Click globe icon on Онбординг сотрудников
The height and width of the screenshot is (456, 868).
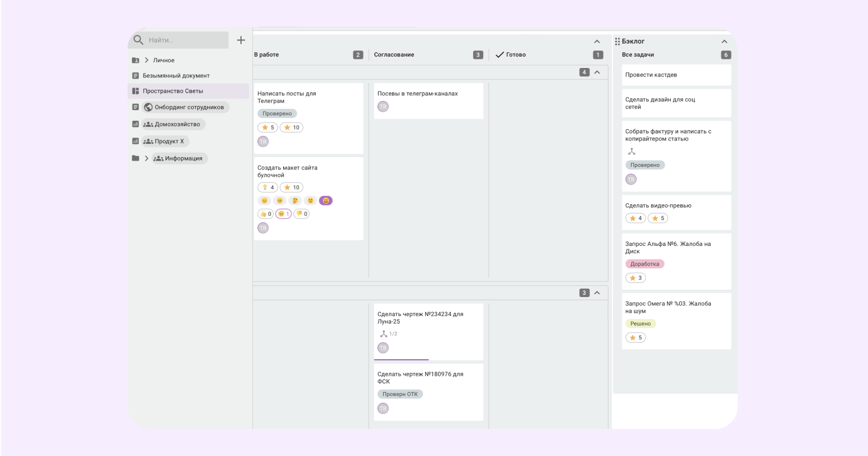point(148,107)
